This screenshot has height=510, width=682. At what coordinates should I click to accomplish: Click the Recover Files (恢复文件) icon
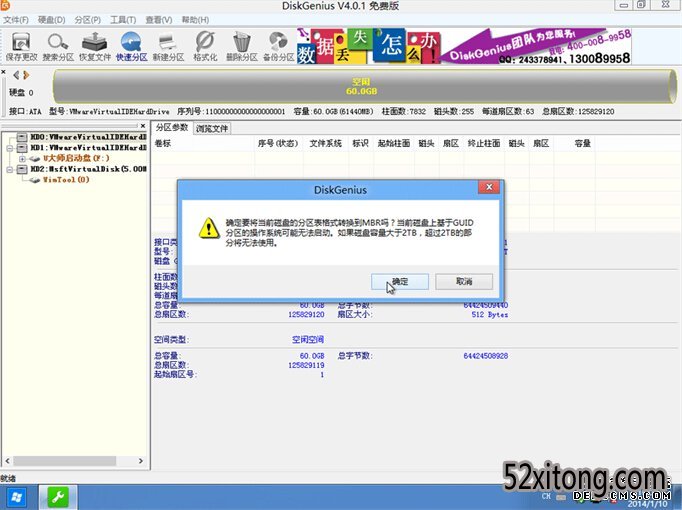95,47
